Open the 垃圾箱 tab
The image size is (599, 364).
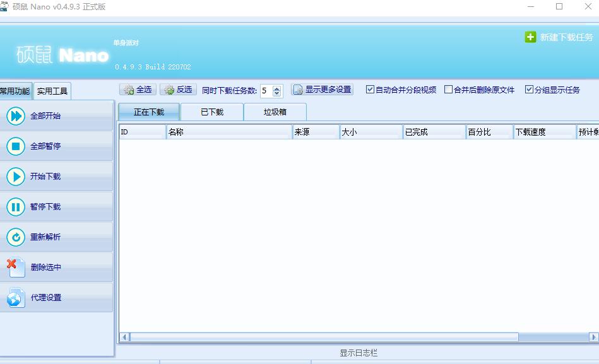275,112
